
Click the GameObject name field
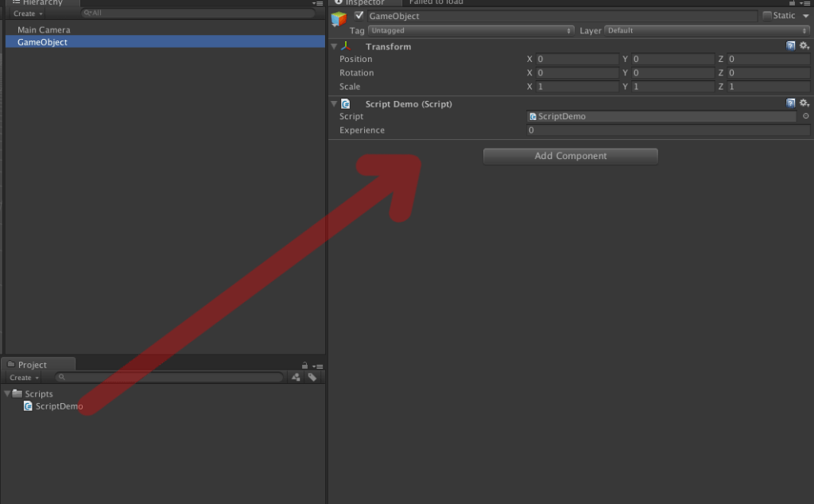coord(562,16)
